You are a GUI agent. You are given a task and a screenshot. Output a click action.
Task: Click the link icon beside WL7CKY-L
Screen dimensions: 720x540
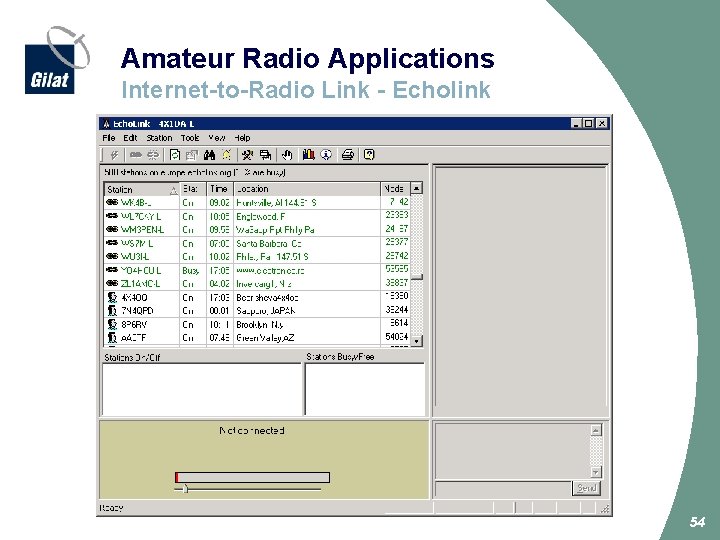(112, 216)
